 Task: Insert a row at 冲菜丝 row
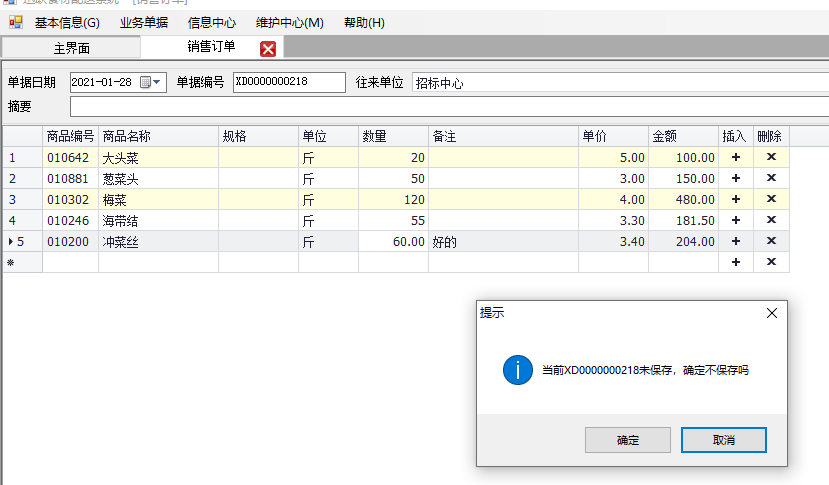[736, 241]
